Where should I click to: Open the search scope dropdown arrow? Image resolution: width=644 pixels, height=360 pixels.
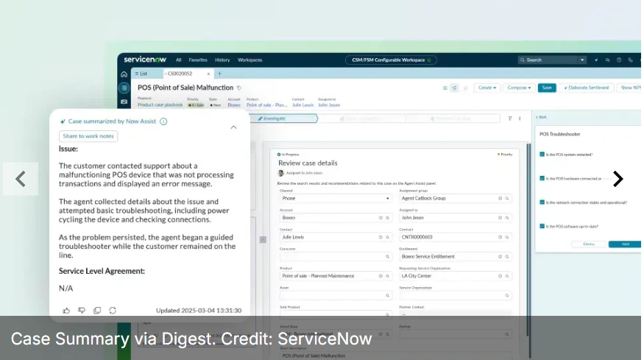[582, 60]
